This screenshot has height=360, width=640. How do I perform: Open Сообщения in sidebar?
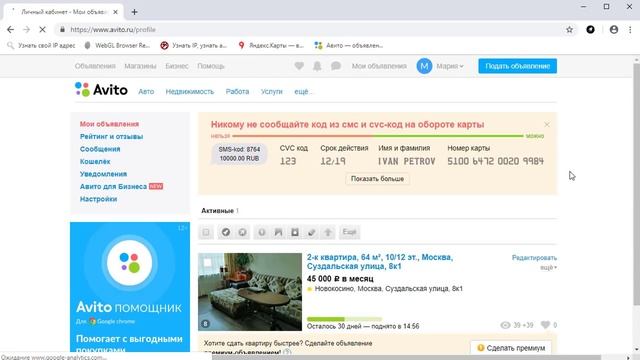(100, 149)
